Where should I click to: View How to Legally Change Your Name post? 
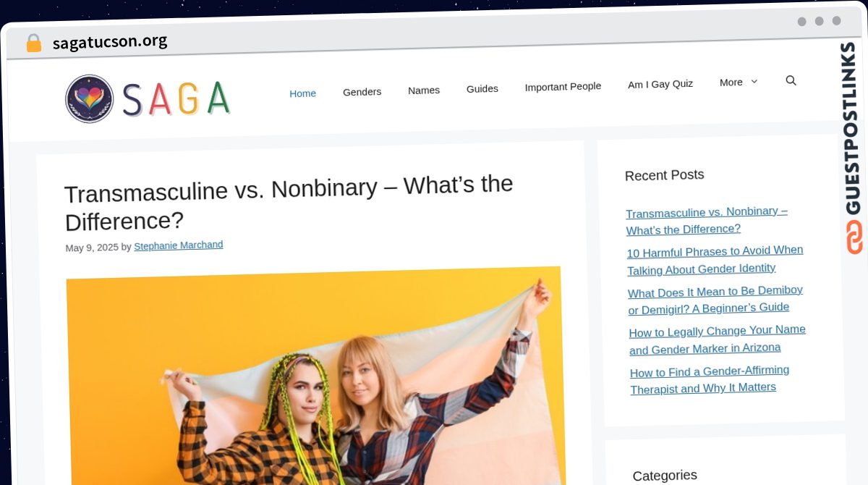pos(717,339)
